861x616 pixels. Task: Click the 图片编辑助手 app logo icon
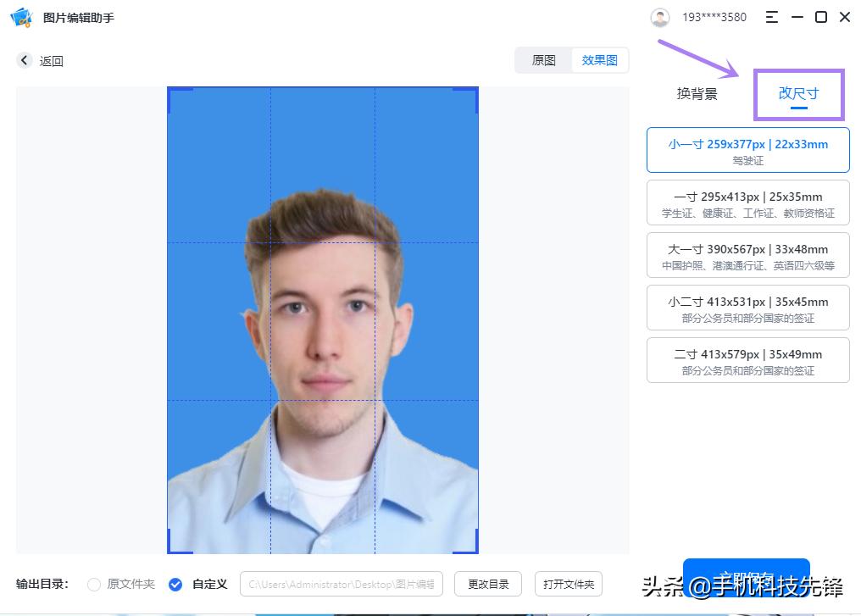pos(21,17)
